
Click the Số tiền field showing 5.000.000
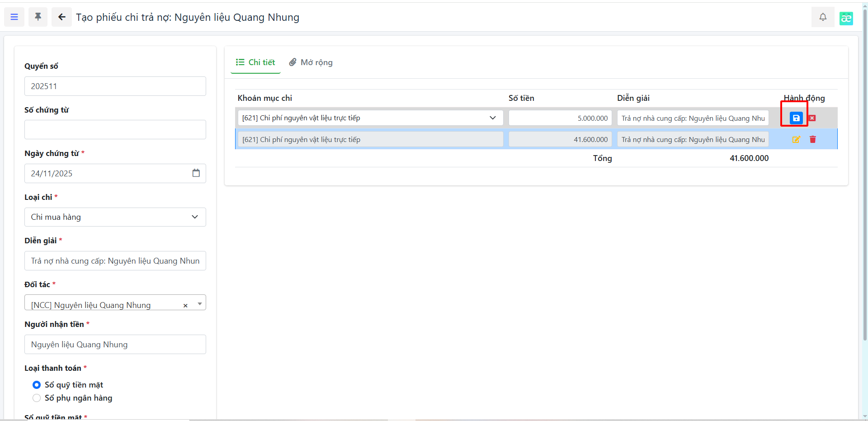(560, 118)
